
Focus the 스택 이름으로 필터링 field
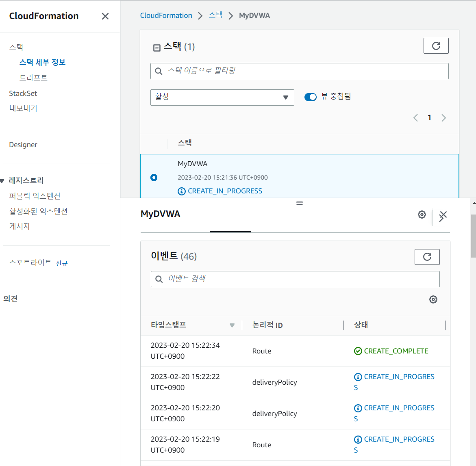pyautogui.click(x=299, y=71)
